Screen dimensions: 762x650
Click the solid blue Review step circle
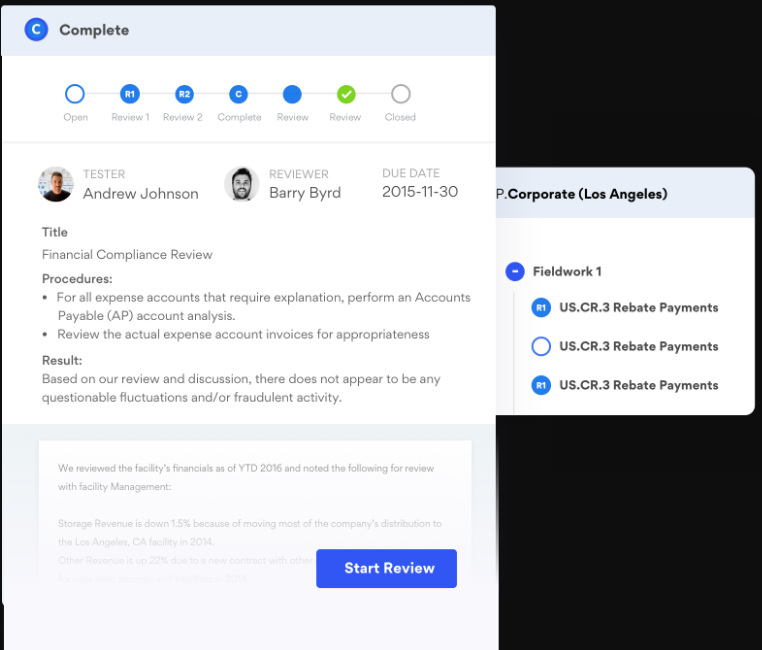coord(292,94)
